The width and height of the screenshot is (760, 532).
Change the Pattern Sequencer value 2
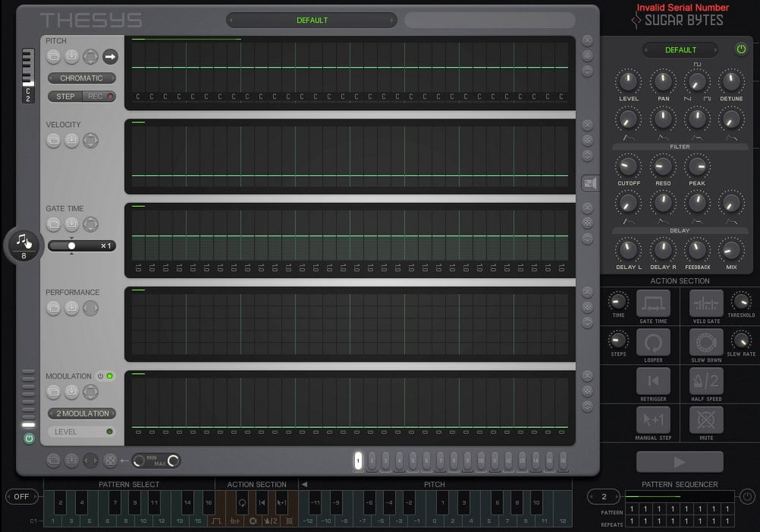point(604,496)
